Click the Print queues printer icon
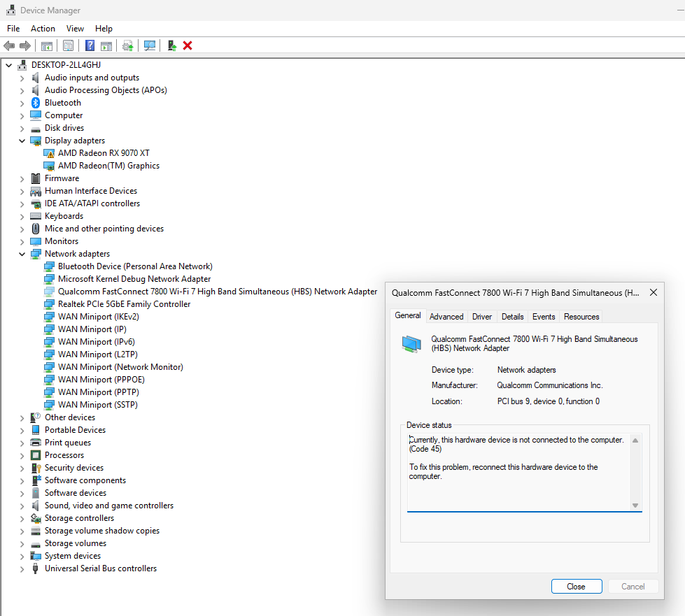The width and height of the screenshot is (685, 616). pos(36,443)
